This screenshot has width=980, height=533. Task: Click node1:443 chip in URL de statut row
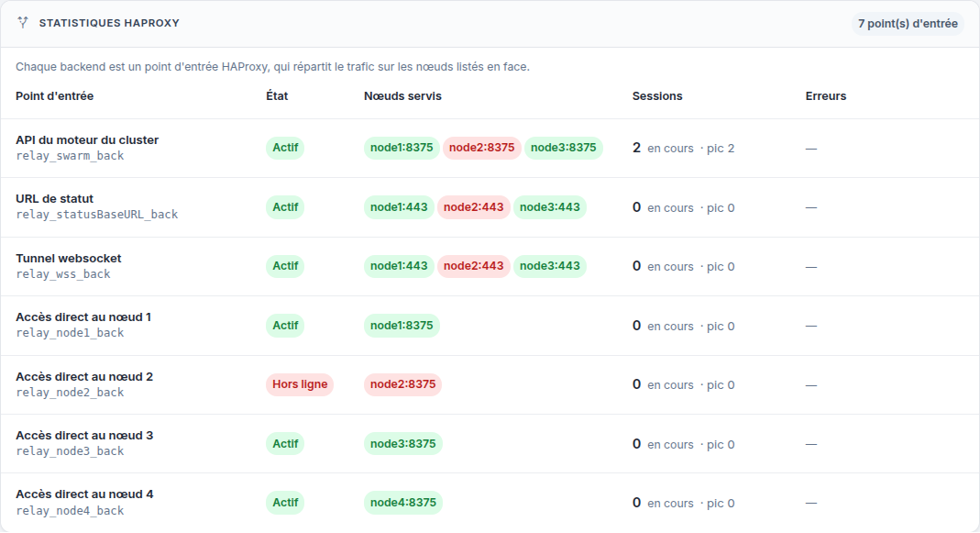[399, 207]
